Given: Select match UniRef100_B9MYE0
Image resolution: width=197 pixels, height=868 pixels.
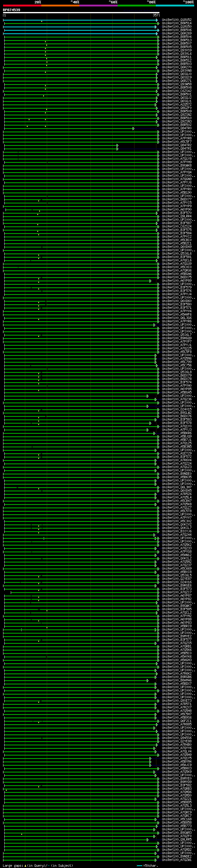Looking at the screenshot, I should 177,779.
